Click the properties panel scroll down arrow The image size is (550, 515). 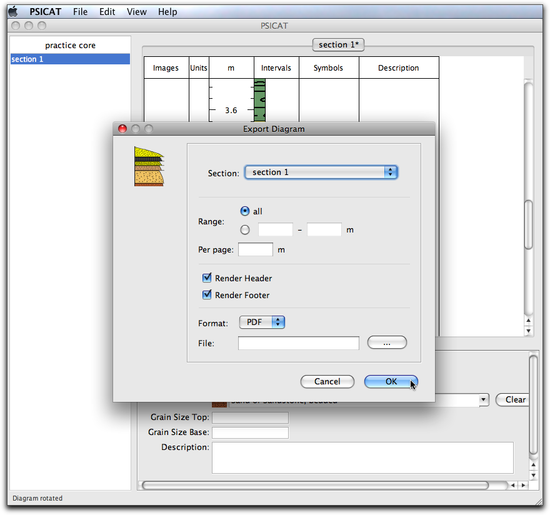(533, 475)
